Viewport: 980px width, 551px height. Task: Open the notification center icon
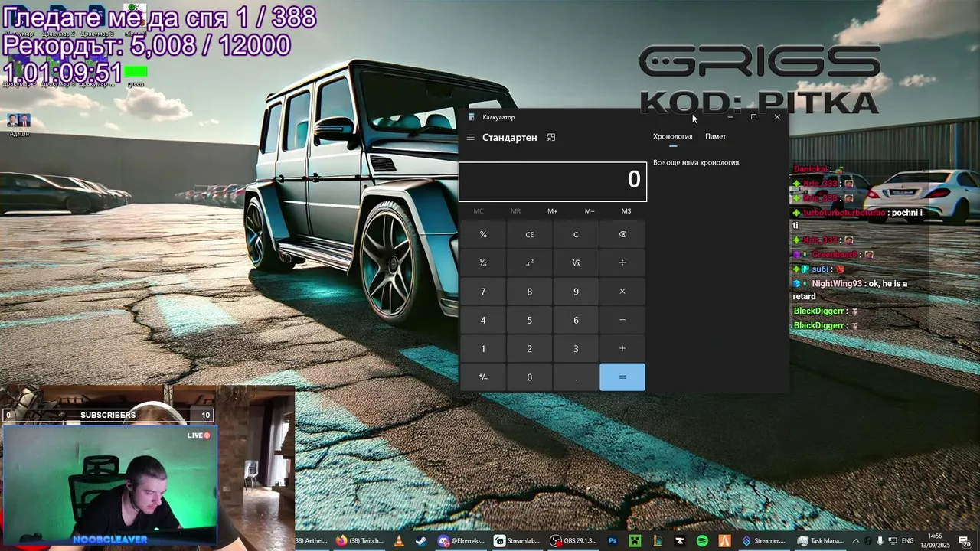coord(964,541)
